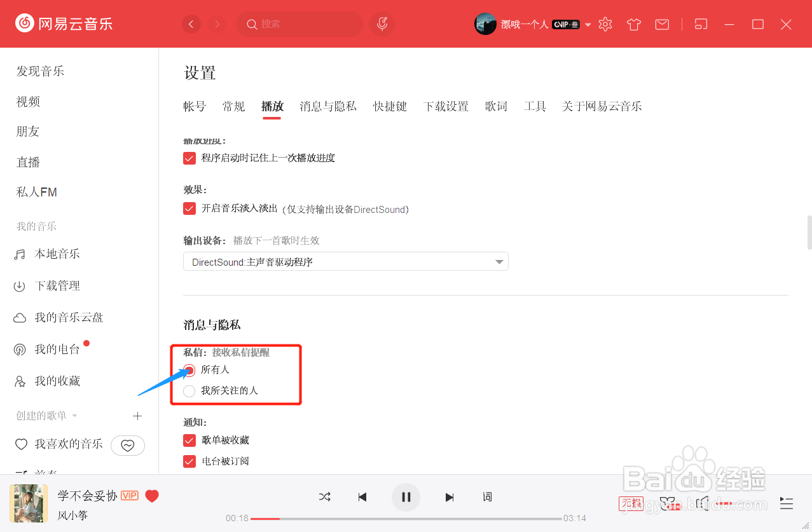Switch to the 关于网易云音乐 tab
The height and width of the screenshot is (532, 812).
pyautogui.click(x=602, y=106)
